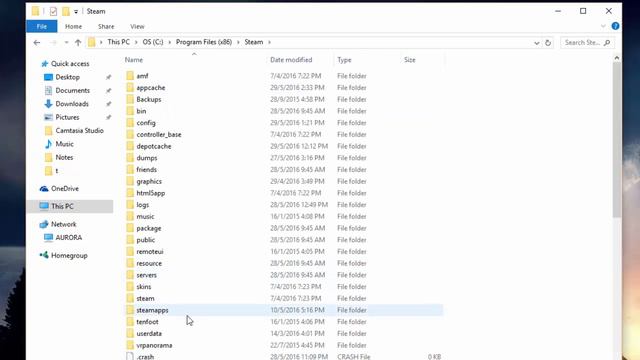This screenshot has height=360, width=640.
Task: Click the controller_base folder icon
Action: [130, 134]
